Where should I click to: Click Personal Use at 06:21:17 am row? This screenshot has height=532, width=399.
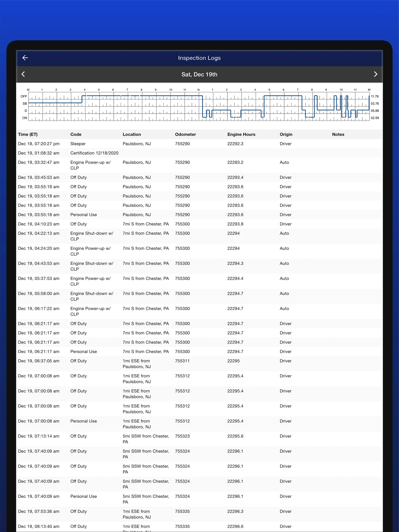tap(84, 352)
